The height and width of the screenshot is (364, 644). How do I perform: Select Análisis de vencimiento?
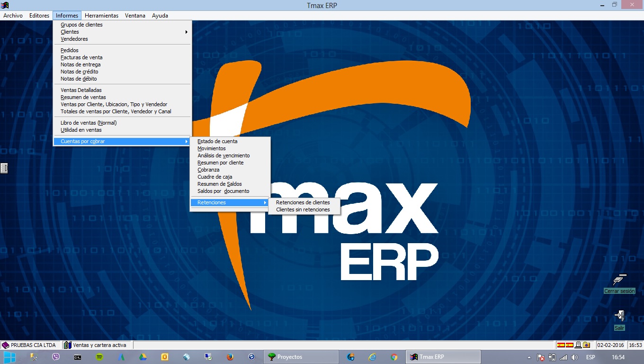point(230,155)
